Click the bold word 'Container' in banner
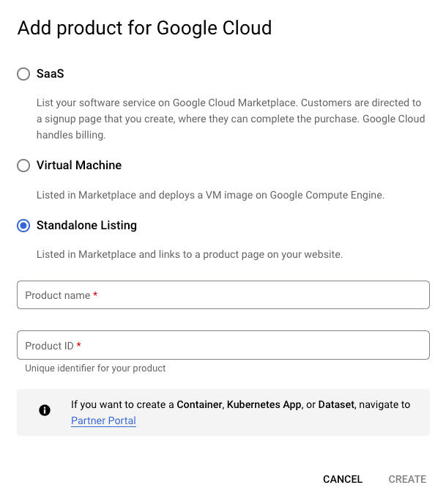Image resolution: width=446 pixels, height=504 pixels. (x=200, y=404)
